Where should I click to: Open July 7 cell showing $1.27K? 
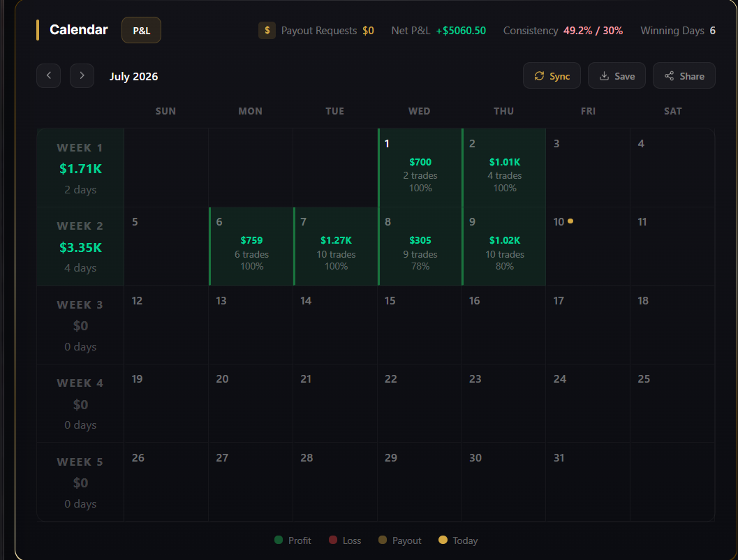point(336,246)
